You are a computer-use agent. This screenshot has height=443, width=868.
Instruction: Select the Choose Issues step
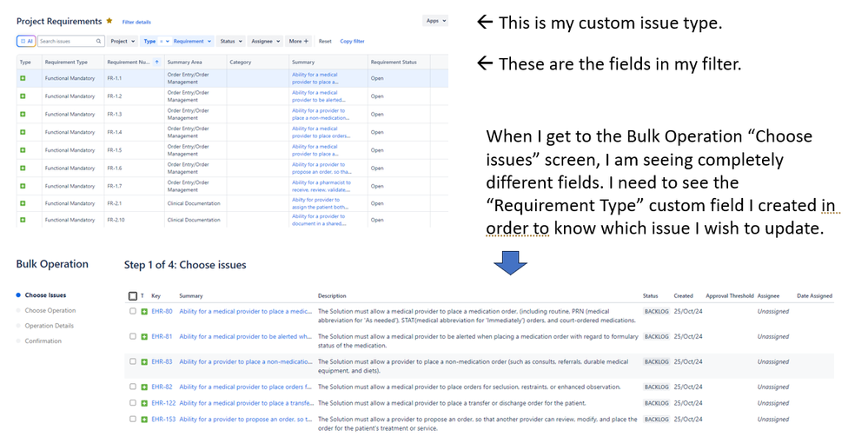point(45,295)
